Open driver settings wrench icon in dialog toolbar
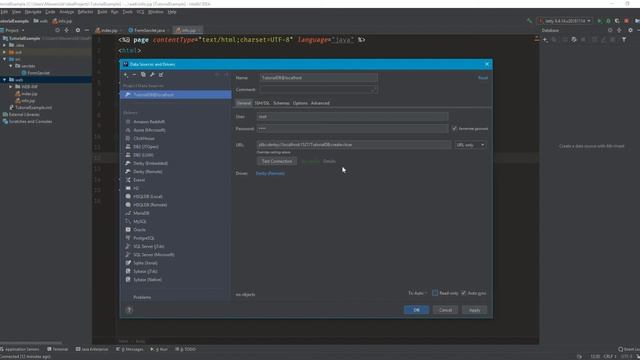640x360 pixels. 152,75
